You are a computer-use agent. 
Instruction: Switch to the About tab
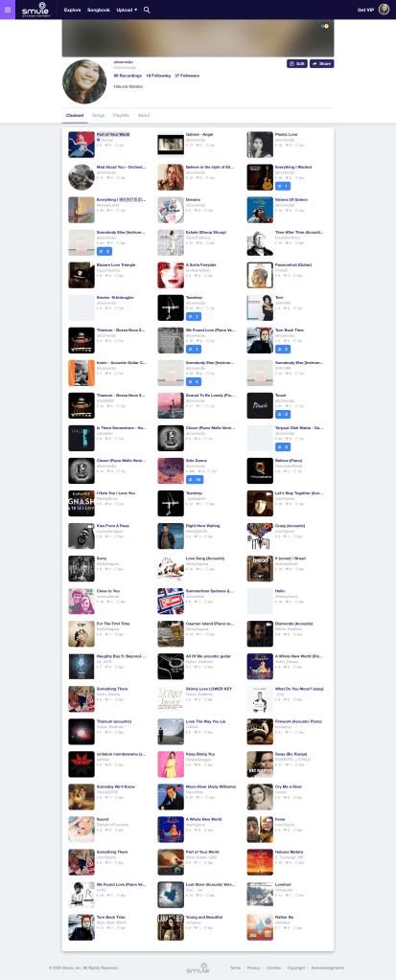pyautogui.click(x=144, y=116)
